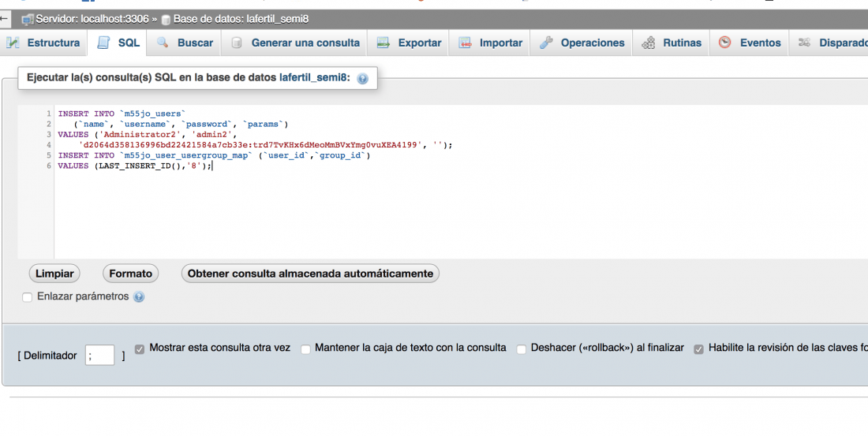Viewport: 868px width, 436px height.
Task: Click line number 5 in editor gutter
Action: 49,155
